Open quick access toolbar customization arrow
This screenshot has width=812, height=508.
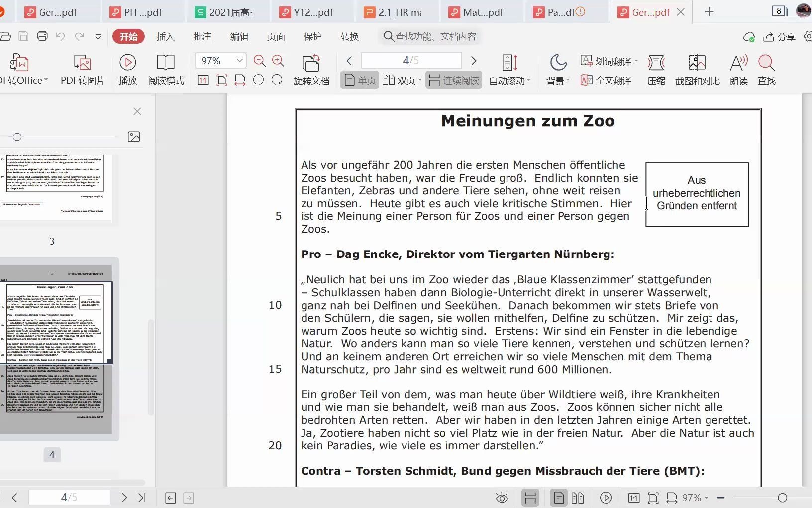98,36
